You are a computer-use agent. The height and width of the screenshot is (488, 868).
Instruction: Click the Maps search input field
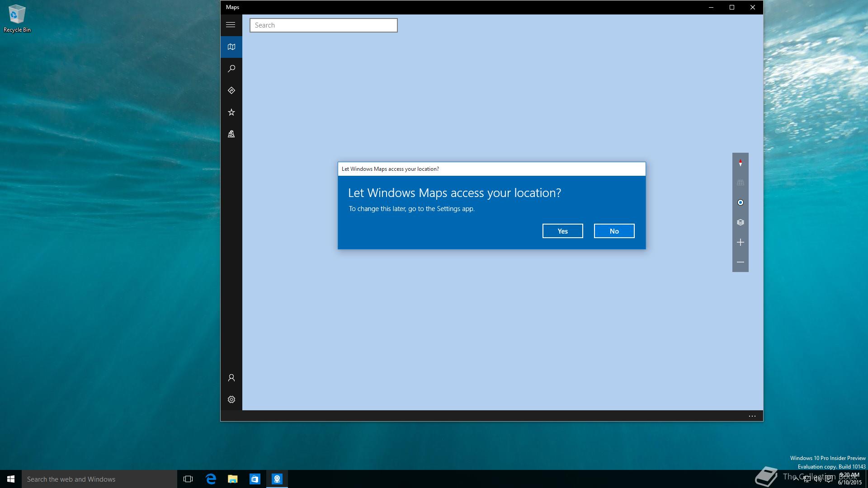(x=323, y=25)
